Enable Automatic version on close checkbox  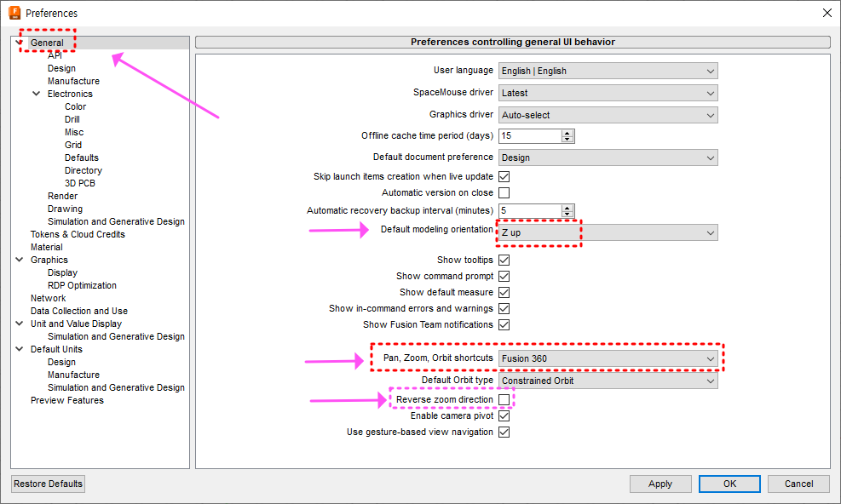(x=504, y=192)
